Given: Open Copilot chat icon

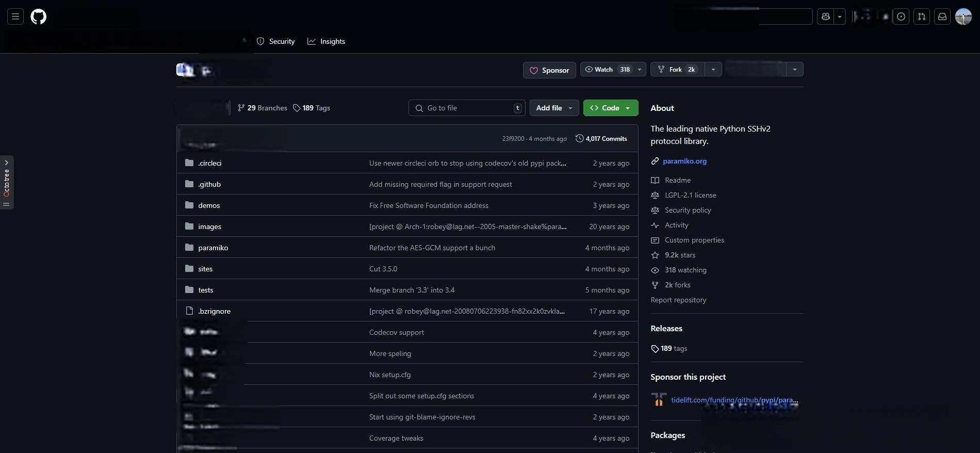Looking at the screenshot, I should [x=826, y=17].
